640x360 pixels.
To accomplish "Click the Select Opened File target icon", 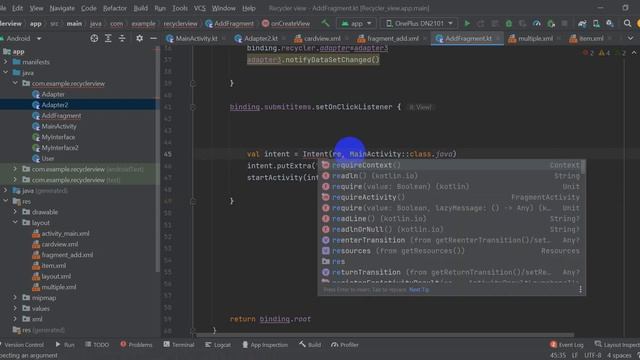I will (x=94, y=38).
